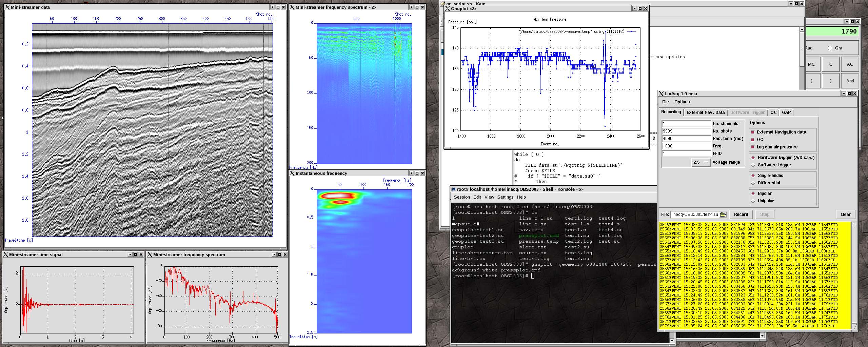Viewport: 868px width, 347px height.
Task: Open the Settings menu in Konsole
Action: tap(505, 197)
